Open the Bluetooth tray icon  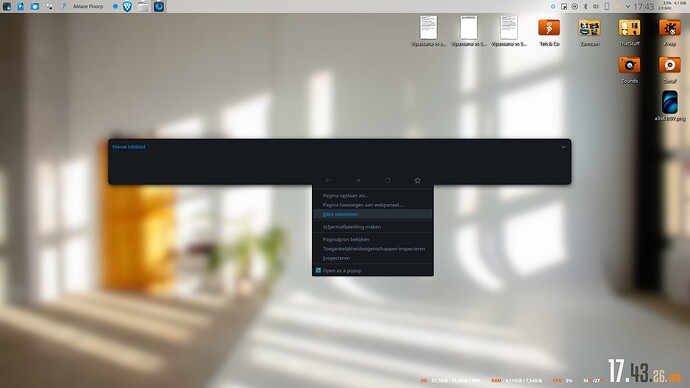click(585, 7)
